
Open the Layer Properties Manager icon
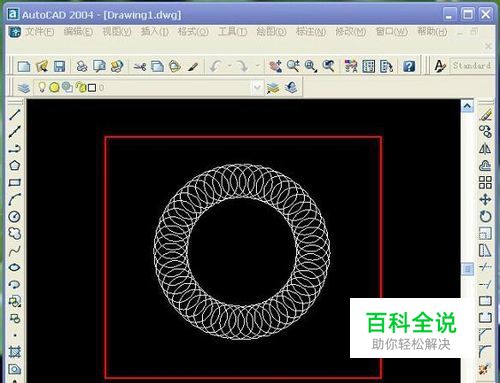(24, 88)
